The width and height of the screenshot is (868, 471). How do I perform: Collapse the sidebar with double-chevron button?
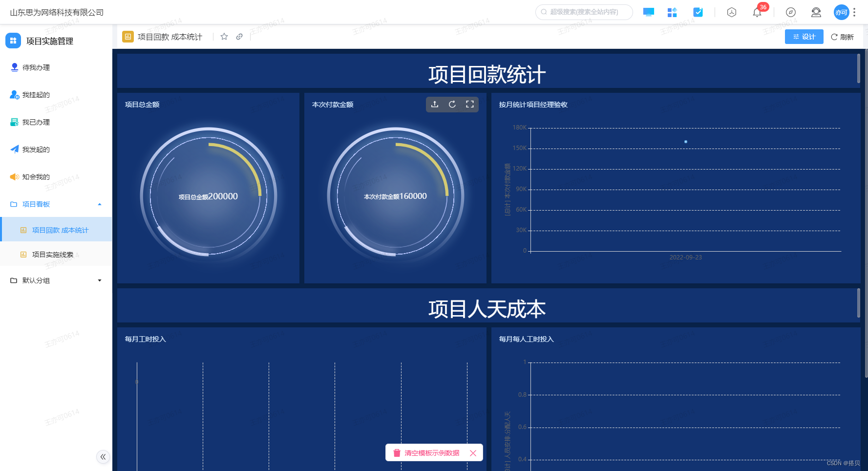[x=103, y=457]
